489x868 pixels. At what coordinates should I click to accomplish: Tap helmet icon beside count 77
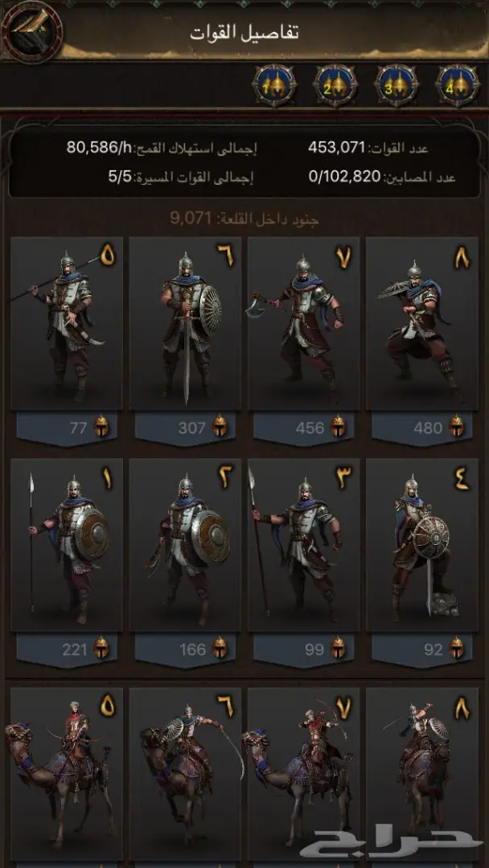[101, 426]
